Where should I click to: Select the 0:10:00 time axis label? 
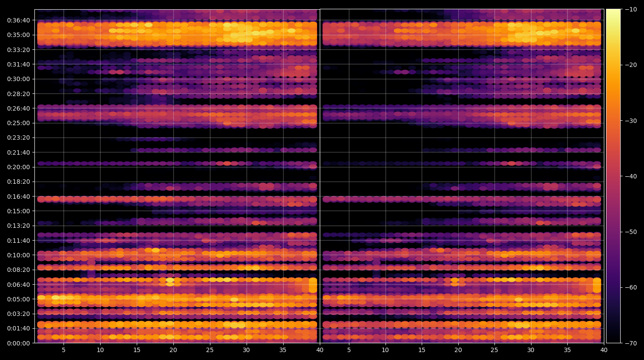point(19,255)
